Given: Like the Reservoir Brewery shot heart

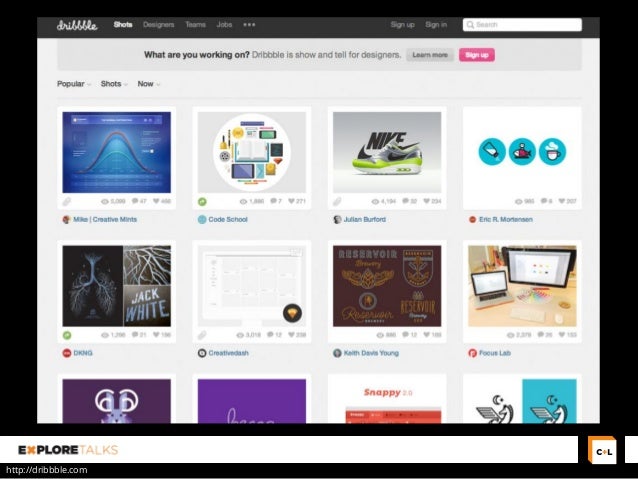Looking at the screenshot, I should point(426,335).
